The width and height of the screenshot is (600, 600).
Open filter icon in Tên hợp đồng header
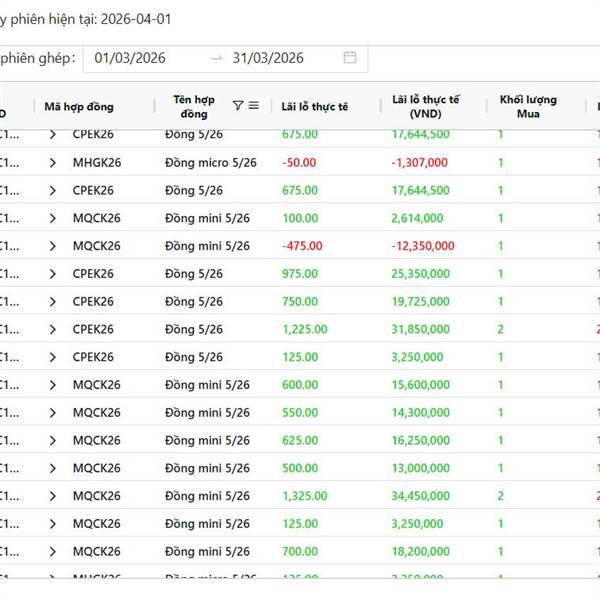point(237,106)
